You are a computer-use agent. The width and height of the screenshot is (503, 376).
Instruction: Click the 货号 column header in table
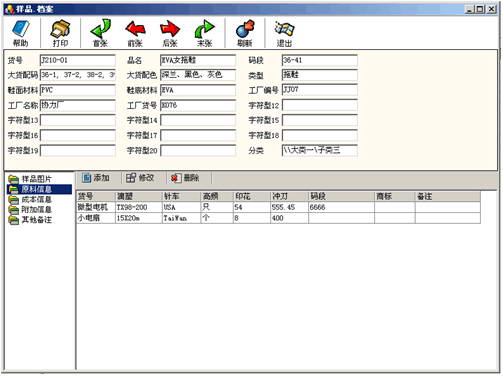pos(96,196)
